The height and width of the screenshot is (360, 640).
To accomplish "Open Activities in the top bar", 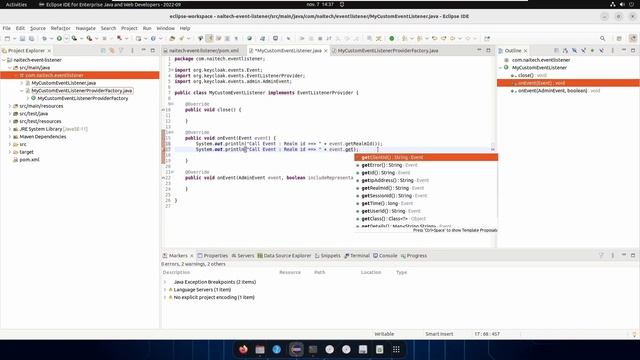I will [x=16, y=4].
